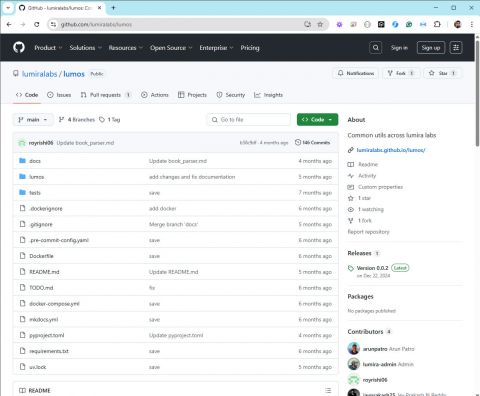Open .pre-commit-config.yaml file

point(59,240)
